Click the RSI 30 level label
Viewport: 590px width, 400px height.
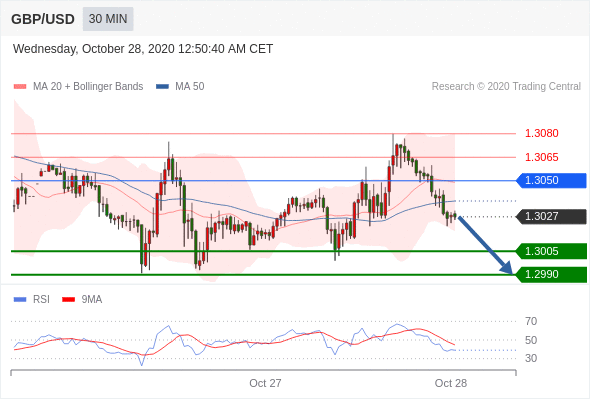point(531,358)
